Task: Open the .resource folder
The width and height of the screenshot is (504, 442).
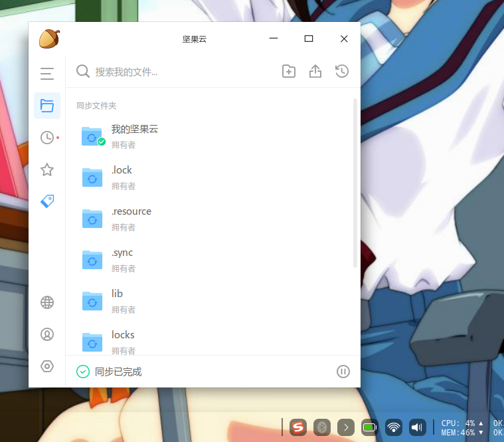Action: [212, 219]
